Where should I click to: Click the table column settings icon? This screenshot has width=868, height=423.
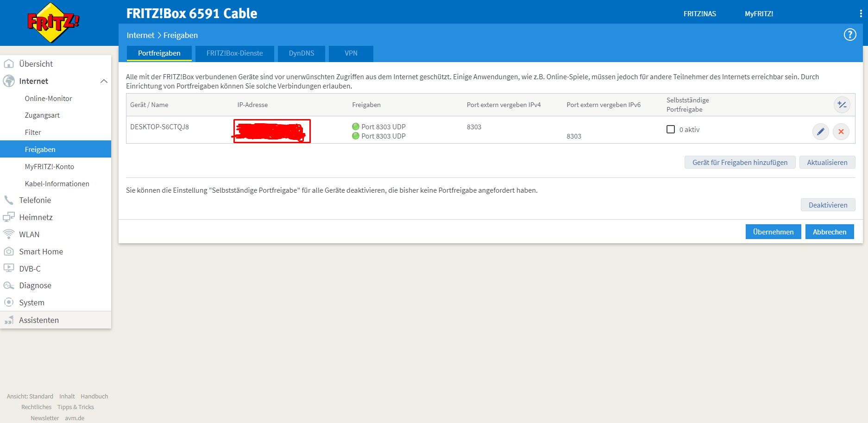842,105
